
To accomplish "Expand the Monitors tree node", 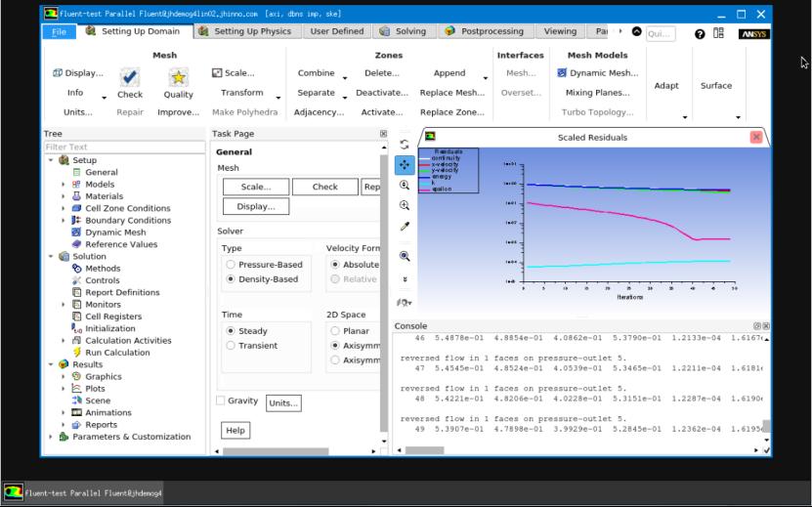I will pyautogui.click(x=64, y=305).
